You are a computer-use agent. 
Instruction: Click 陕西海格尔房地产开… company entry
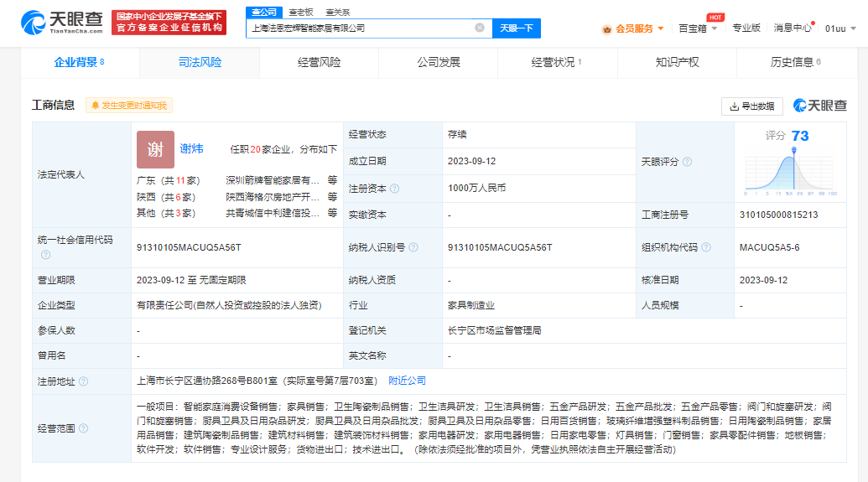click(x=273, y=197)
